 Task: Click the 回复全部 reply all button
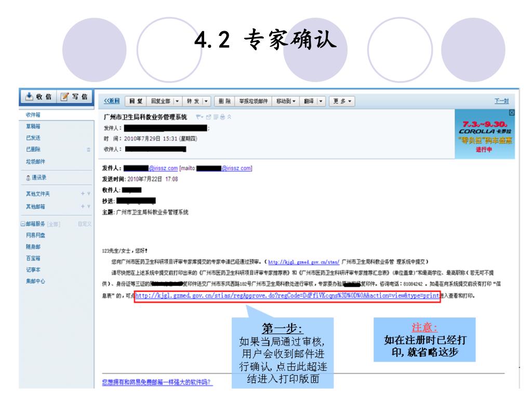[161, 101]
